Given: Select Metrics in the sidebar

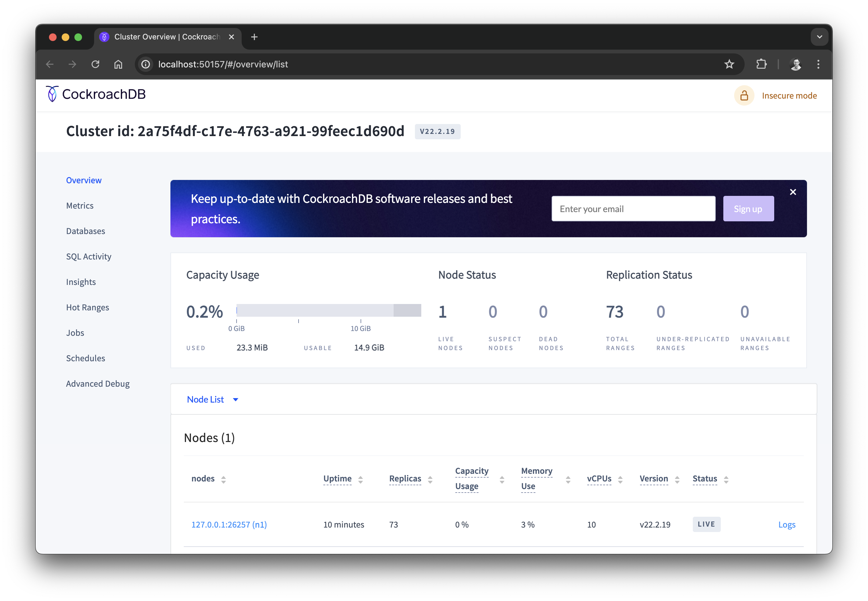Looking at the screenshot, I should pos(80,206).
